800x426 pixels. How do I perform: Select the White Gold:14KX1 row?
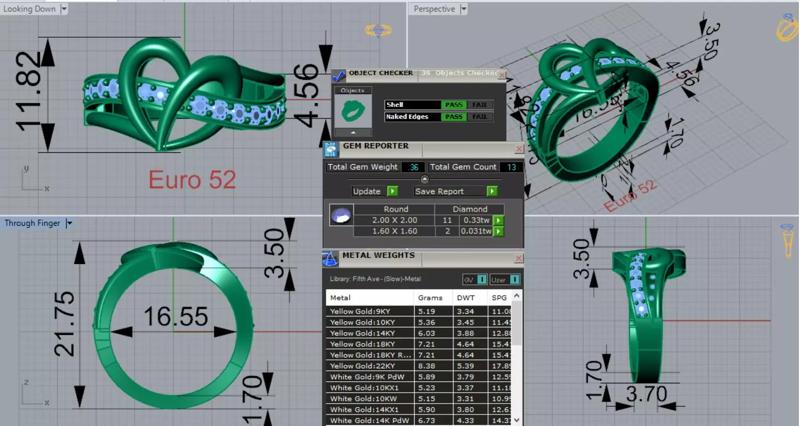[419, 410]
